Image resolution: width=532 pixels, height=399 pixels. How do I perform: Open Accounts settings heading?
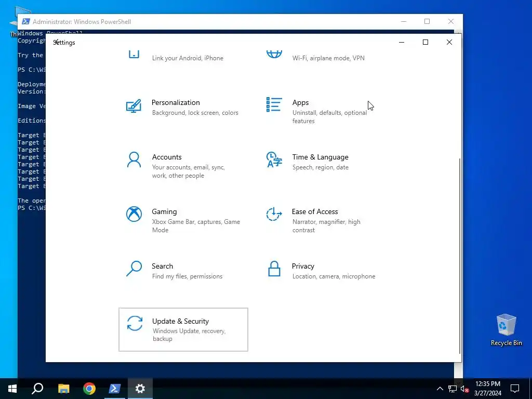click(167, 157)
